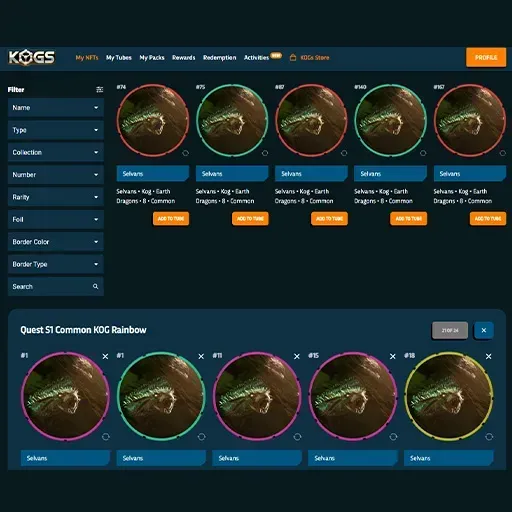
Task: Click the Quest S1 Common KOG Rainbow title
Action: pos(83,330)
